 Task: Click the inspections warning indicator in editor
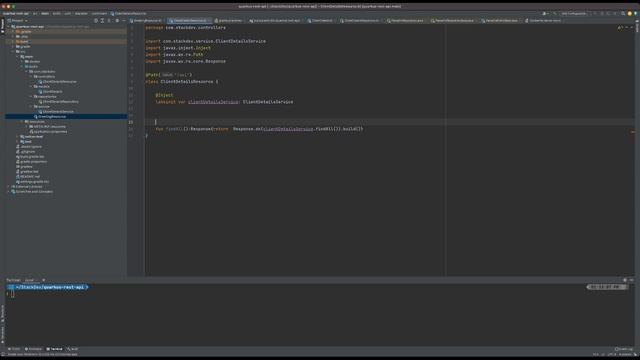(620, 28)
